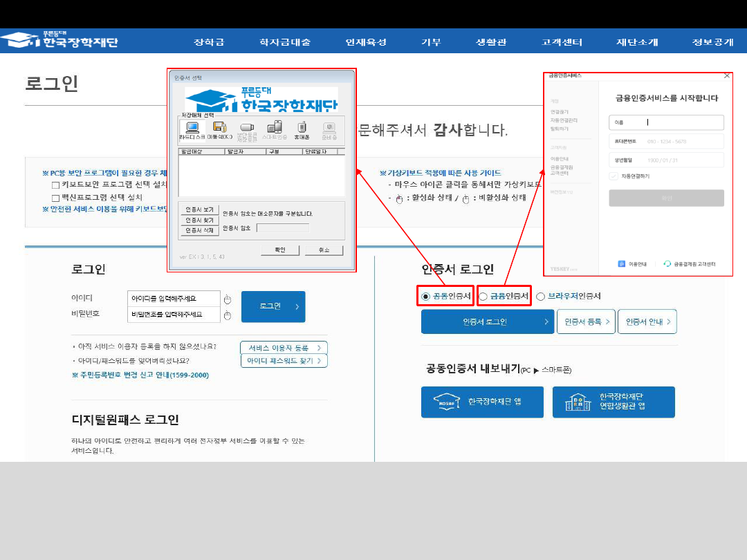Click 탈퇴하기 in 금융인증서비스 sidebar
The width and height of the screenshot is (747, 560).
click(560, 129)
